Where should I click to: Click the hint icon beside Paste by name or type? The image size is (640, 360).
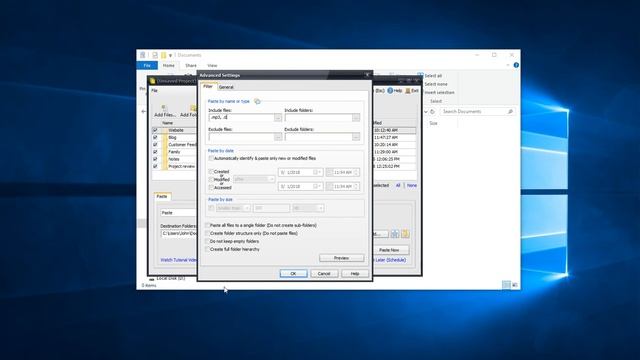pyautogui.click(x=257, y=101)
